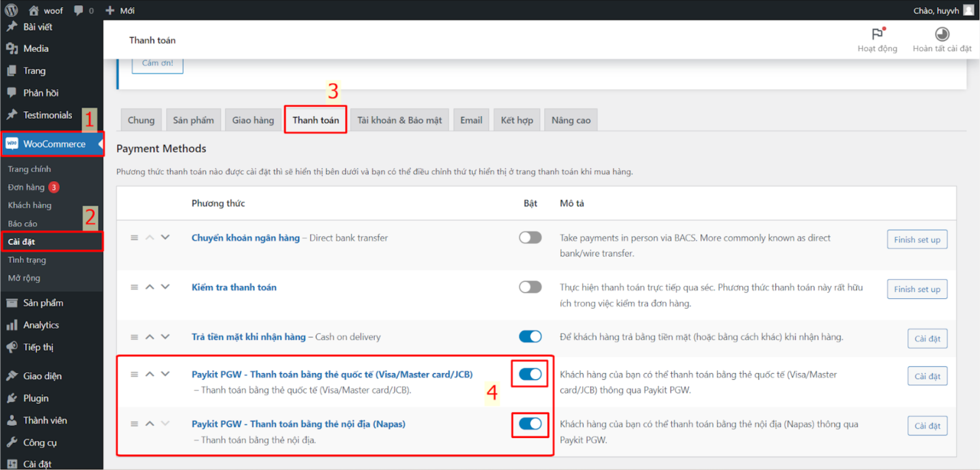Open Tài khoản & Bảo mật tab
The width and height of the screenshot is (980, 470).
click(399, 120)
